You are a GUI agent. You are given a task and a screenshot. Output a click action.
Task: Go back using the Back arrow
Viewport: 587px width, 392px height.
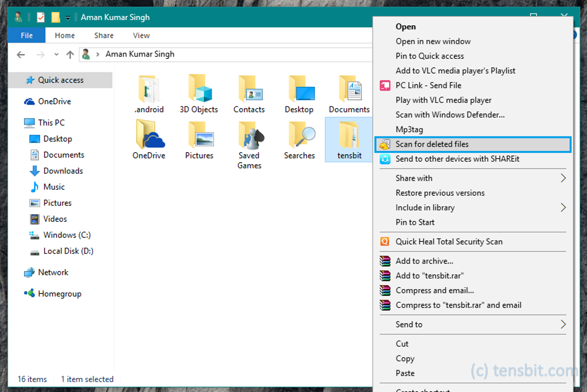pos(21,54)
